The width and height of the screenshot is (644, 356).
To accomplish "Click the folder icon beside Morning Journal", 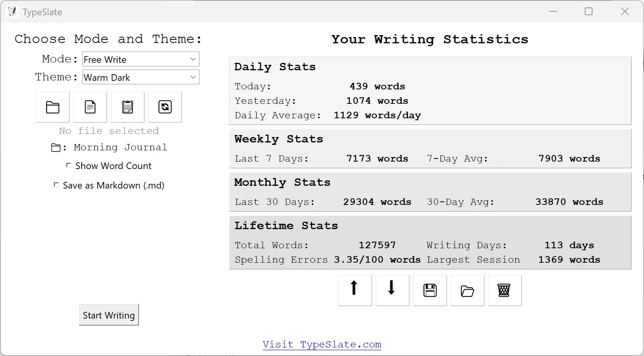I will (56, 148).
